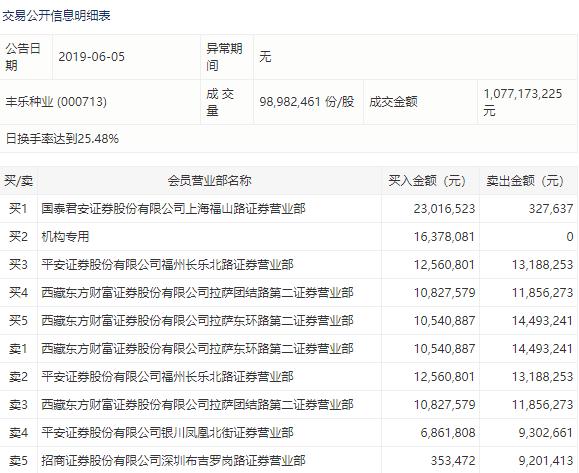The height and width of the screenshot is (473, 579).
Task: Select the 买5 row label
Action: click(x=18, y=321)
